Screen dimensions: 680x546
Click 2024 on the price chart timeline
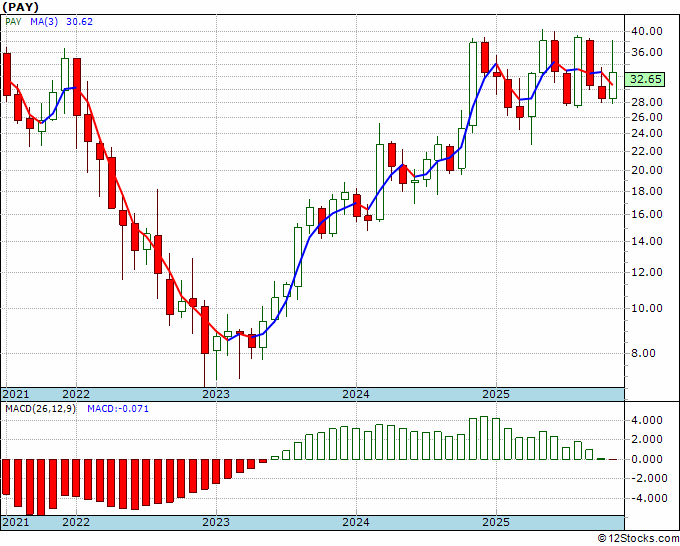[x=356, y=394]
